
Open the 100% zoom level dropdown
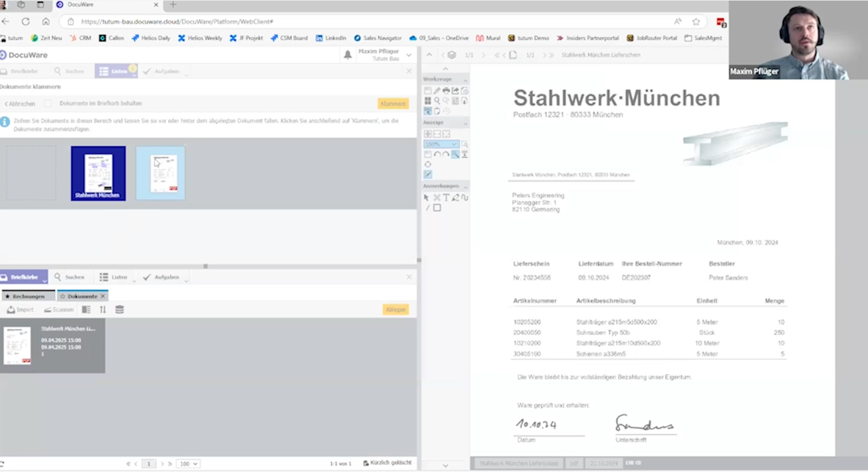click(441, 144)
